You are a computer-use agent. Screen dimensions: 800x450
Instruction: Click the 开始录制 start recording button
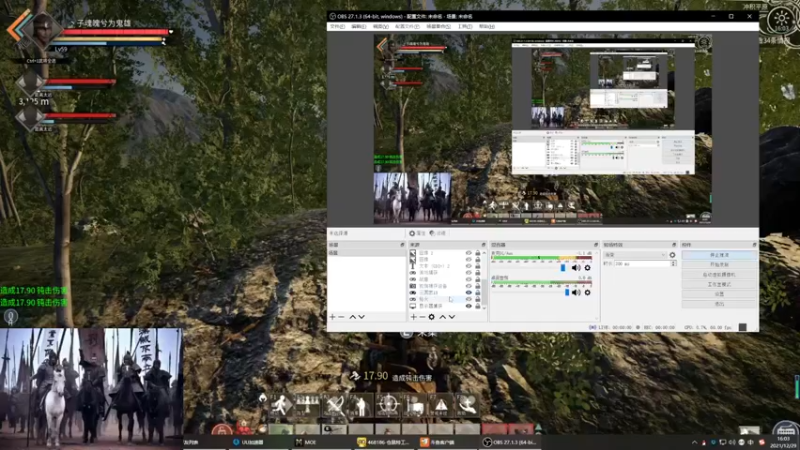click(719, 265)
